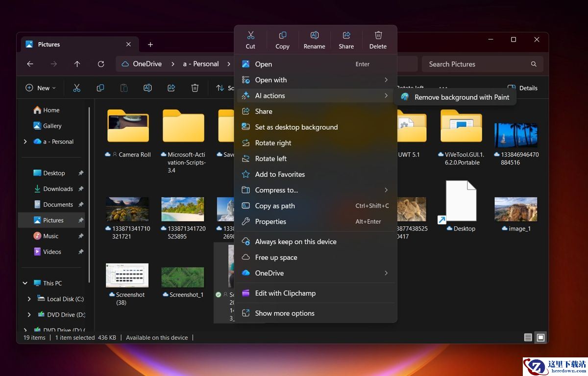Switch to large thumbnails view layout
The height and width of the screenshot is (376, 588).
(x=540, y=337)
